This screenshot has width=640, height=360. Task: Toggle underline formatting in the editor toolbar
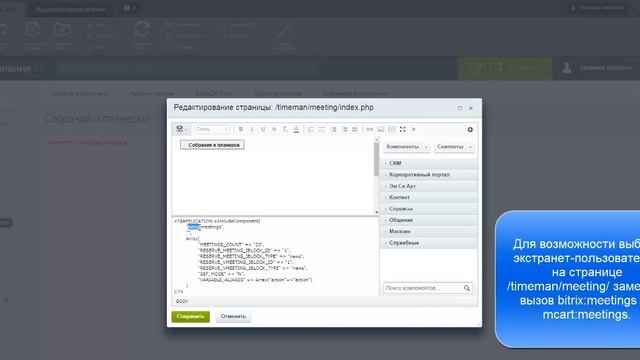click(x=263, y=129)
